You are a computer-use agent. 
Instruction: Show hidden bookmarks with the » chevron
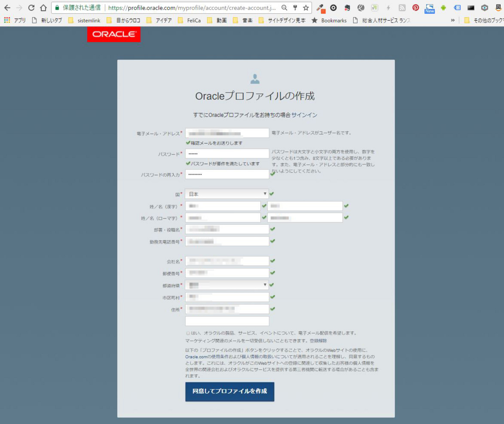[x=453, y=20]
